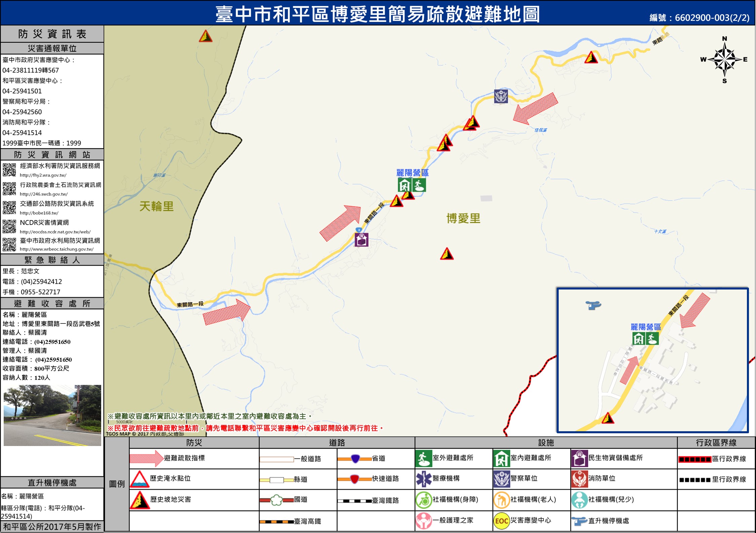Click the evacuation arrow legend swatch
Viewport: 756px width, 533px height.
click(146, 458)
